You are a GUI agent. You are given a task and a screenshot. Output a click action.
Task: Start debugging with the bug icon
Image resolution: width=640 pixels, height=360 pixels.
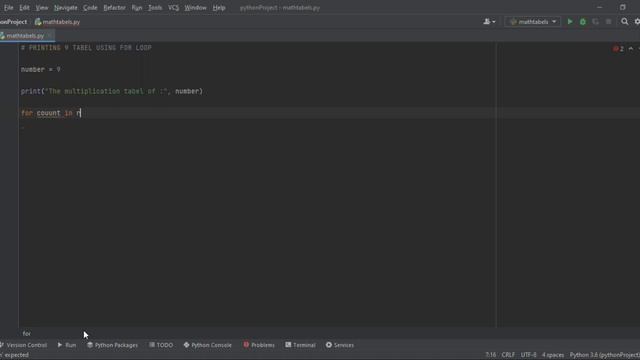583,22
